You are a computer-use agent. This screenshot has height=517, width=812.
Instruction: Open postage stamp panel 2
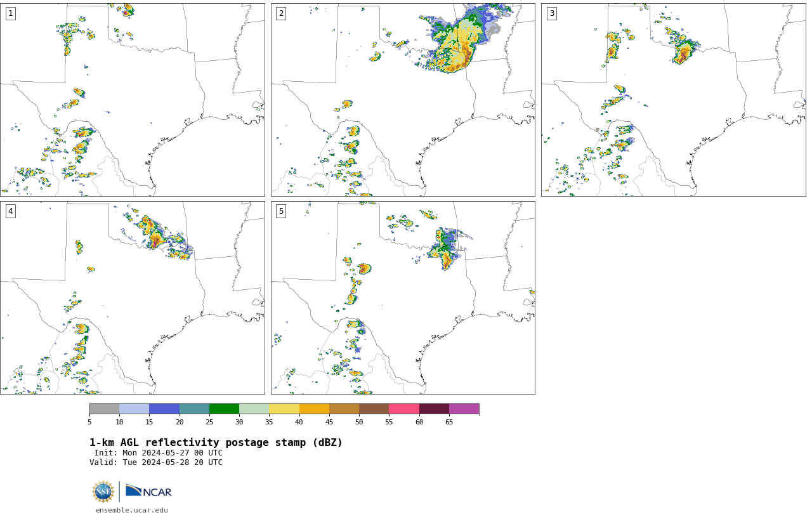point(403,100)
